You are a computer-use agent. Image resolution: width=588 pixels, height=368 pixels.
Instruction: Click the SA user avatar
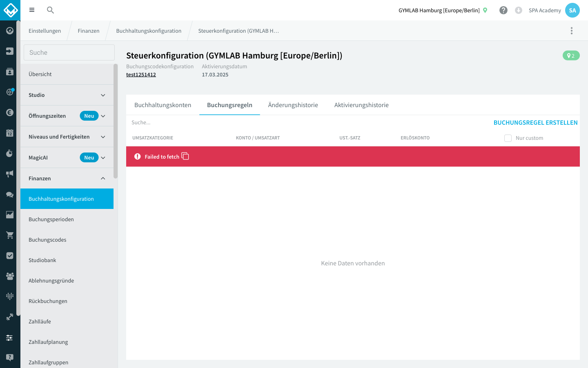click(x=572, y=10)
